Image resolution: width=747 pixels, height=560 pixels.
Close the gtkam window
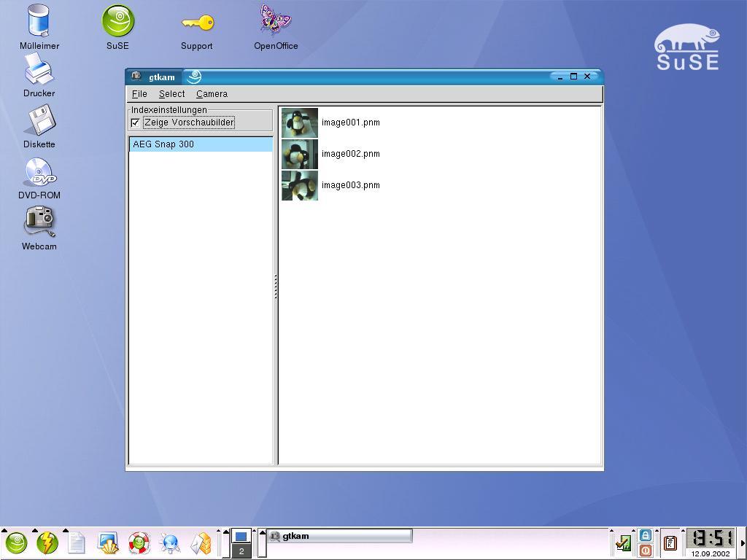587,76
